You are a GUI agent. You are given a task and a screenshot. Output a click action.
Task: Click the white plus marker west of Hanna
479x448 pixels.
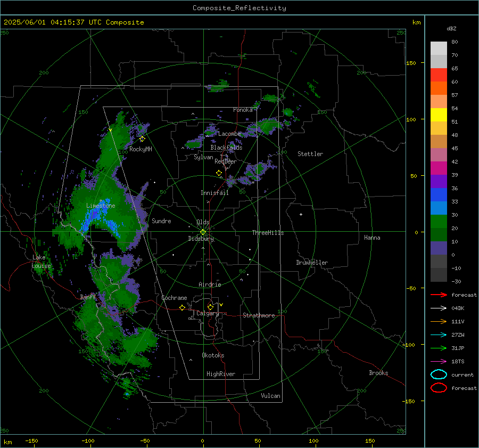click(301, 214)
